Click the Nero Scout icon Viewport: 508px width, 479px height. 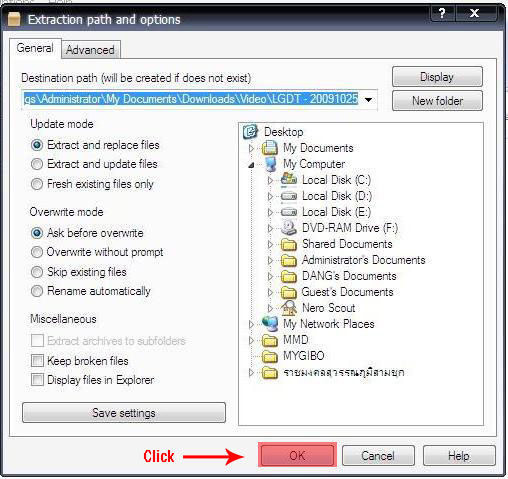point(289,308)
